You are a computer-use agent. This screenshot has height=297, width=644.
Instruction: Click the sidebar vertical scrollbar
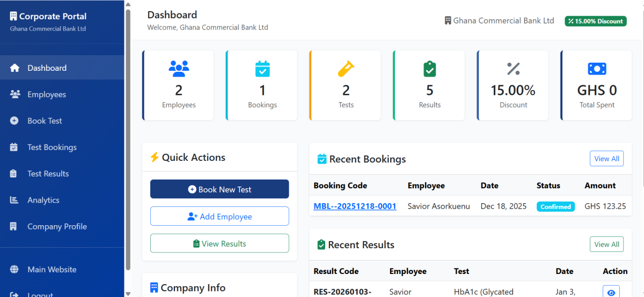[x=128, y=139]
